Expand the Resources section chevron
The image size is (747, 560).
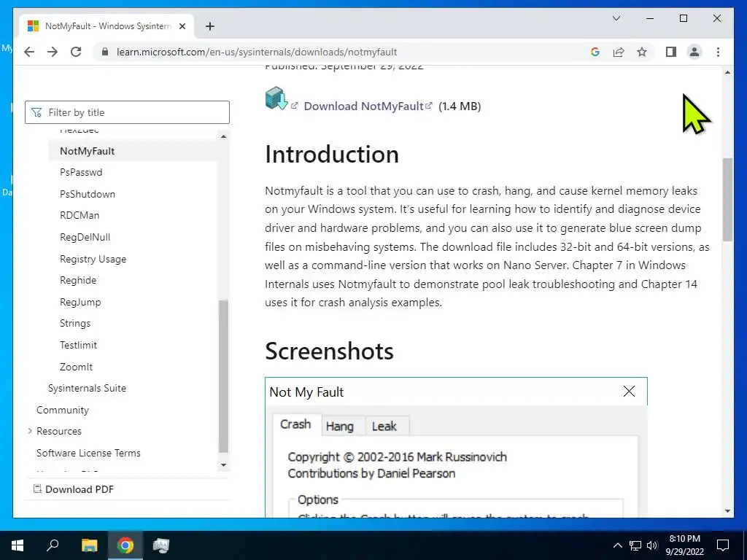(x=29, y=431)
